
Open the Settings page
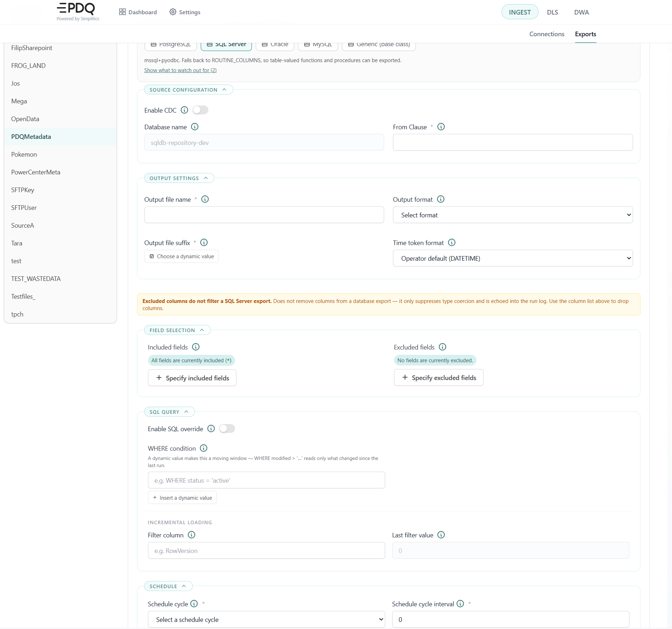pyautogui.click(x=185, y=12)
